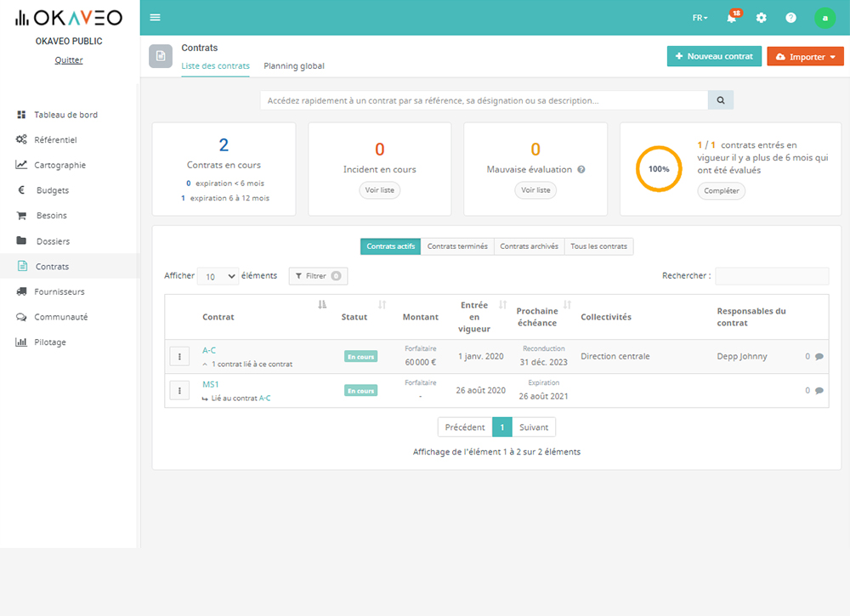
Task: Open comments bubble on the MS1 row
Action: click(819, 391)
